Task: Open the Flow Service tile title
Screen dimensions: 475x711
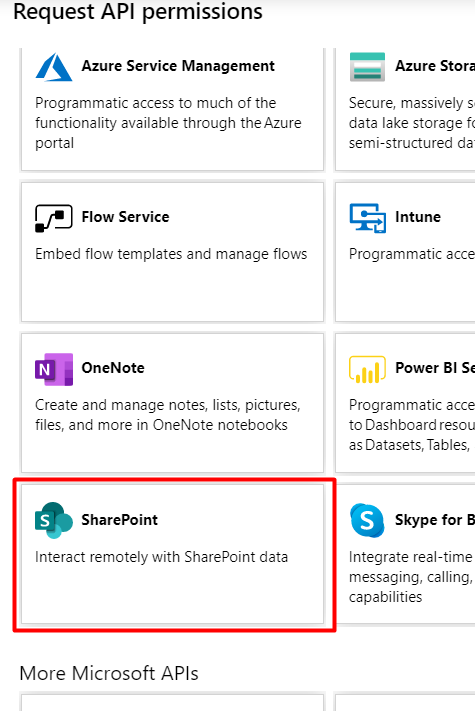Action: click(x=126, y=217)
